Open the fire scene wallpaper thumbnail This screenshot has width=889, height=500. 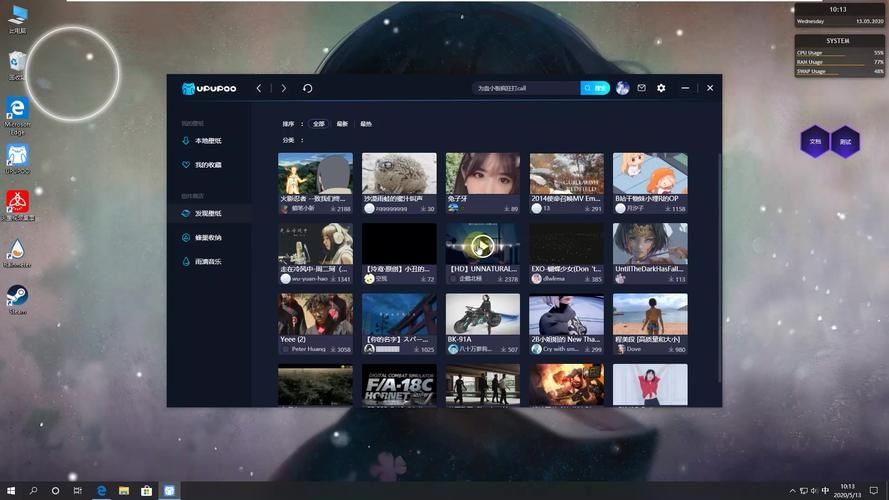tap(566, 385)
